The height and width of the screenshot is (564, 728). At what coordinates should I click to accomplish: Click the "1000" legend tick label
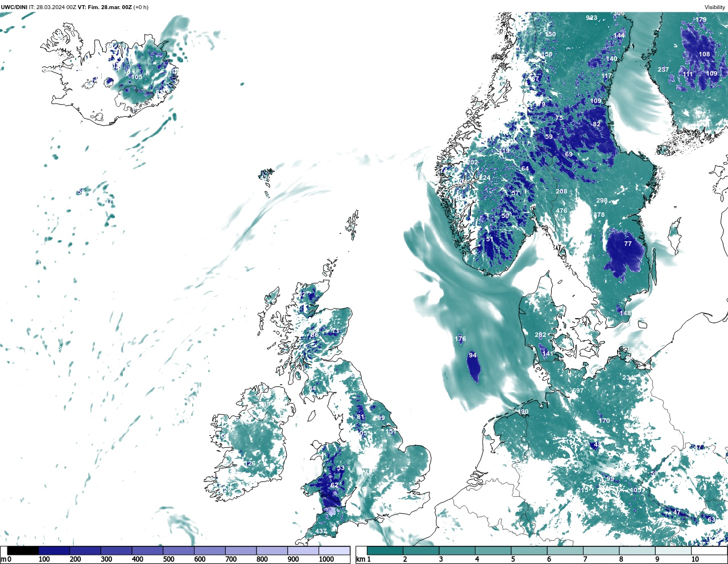click(x=326, y=559)
